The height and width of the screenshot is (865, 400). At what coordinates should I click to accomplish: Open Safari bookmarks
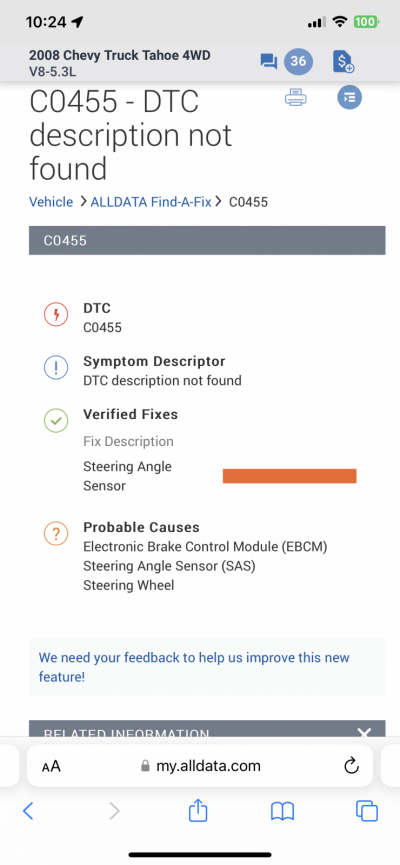click(x=282, y=811)
